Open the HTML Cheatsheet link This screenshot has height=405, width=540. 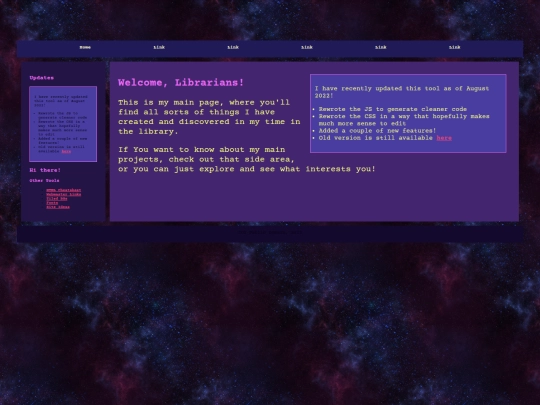coord(64,190)
